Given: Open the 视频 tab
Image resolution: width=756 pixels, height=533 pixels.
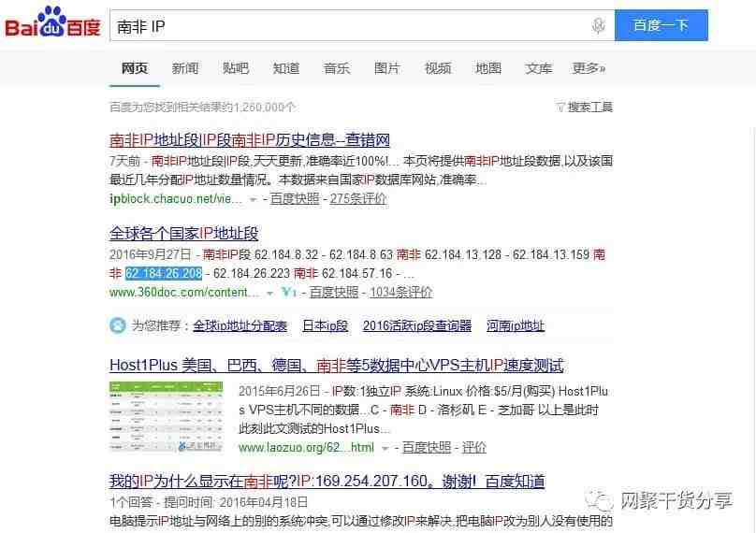Looking at the screenshot, I should click(438, 68).
